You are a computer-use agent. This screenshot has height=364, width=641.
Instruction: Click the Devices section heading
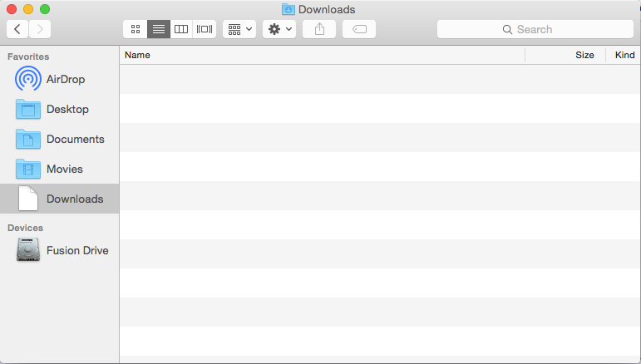coord(25,228)
